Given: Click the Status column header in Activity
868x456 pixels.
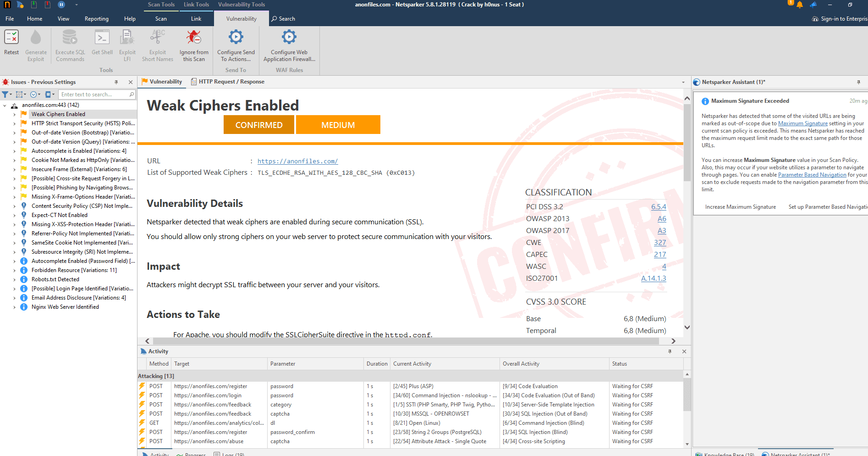Looking at the screenshot, I should tap(646, 364).
